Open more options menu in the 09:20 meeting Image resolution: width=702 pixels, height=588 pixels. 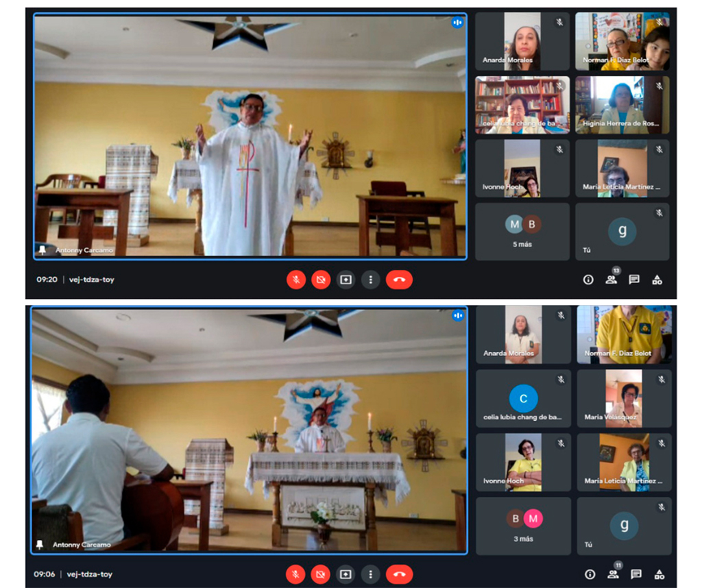pyautogui.click(x=370, y=280)
